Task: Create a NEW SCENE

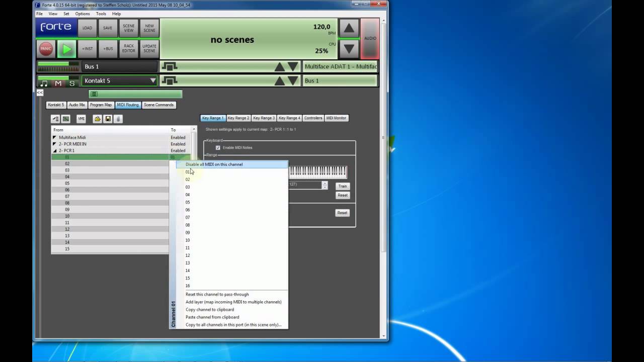Action: pyautogui.click(x=149, y=28)
